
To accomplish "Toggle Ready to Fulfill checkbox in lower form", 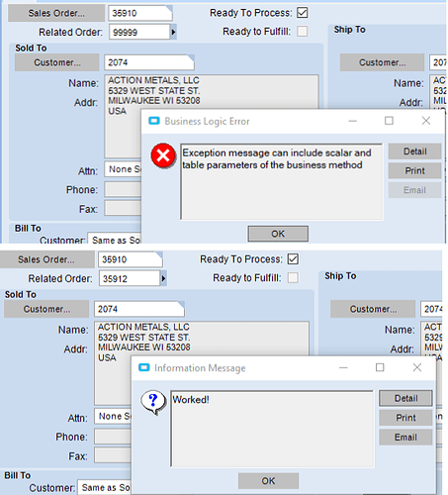I will point(293,277).
